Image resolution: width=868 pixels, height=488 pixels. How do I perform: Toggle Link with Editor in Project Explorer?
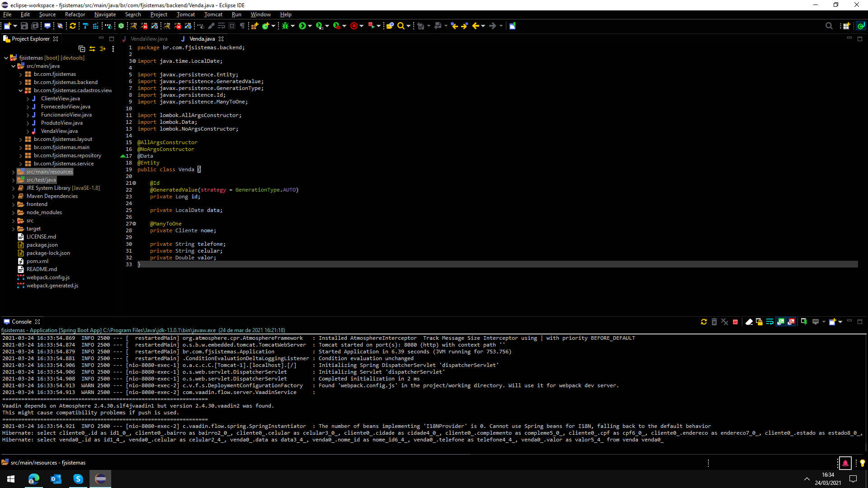pyautogui.click(x=92, y=49)
